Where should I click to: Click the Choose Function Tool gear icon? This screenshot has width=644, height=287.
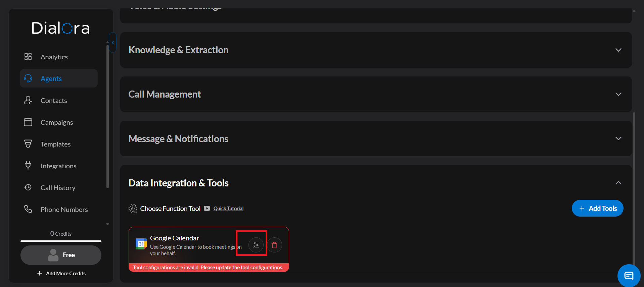pos(133,209)
